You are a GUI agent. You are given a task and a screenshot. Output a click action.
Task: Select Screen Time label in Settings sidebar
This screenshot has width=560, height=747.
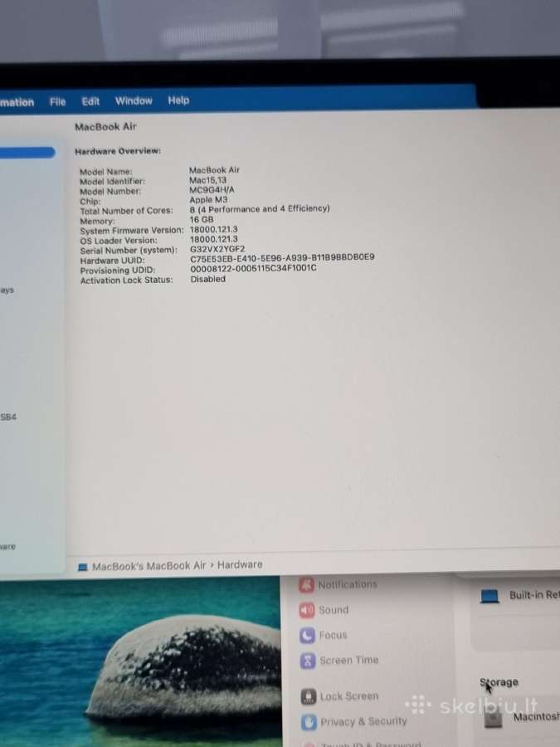349,661
